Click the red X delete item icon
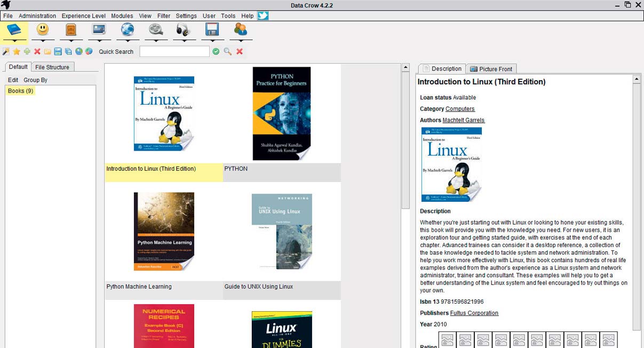The width and height of the screenshot is (644, 348). 37,51
